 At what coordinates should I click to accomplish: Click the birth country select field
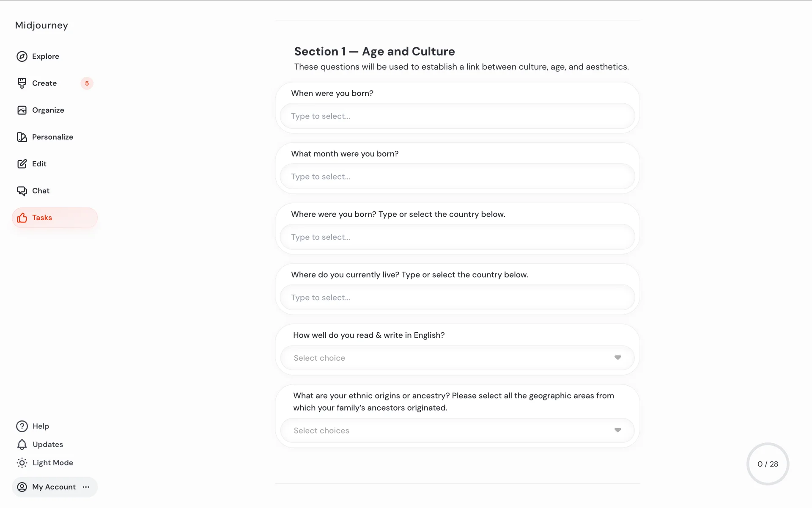point(457,237)
